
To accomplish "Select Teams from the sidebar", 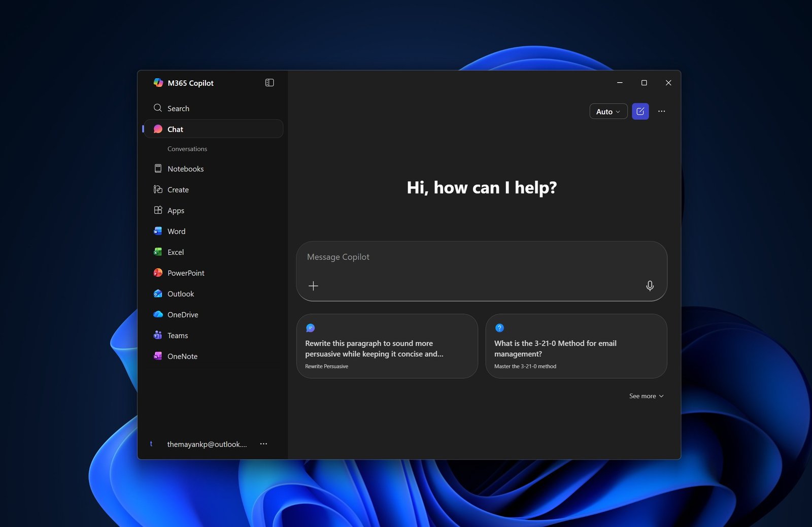I will [x=178, y=335].
